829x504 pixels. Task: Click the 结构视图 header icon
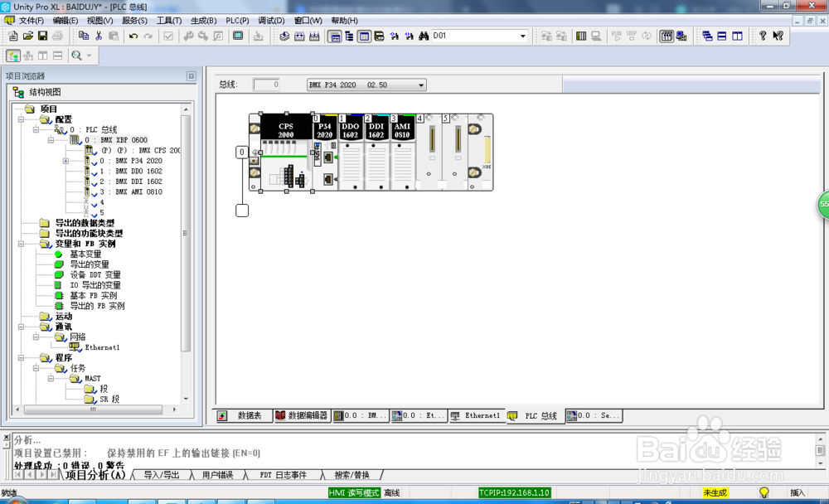pos(18,93)
